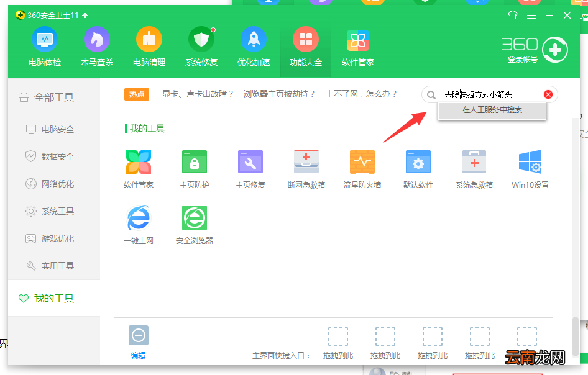Image resolution: width=588 pixels, height=375 pixels.
Task: Launch 软件管家 in 我的工具
Action: [139, 169]
